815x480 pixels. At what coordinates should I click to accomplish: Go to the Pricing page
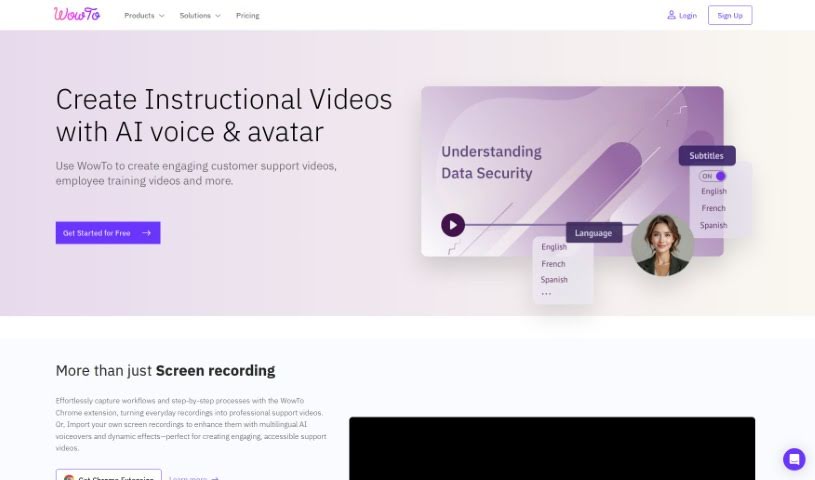click(x=247, y=16)
